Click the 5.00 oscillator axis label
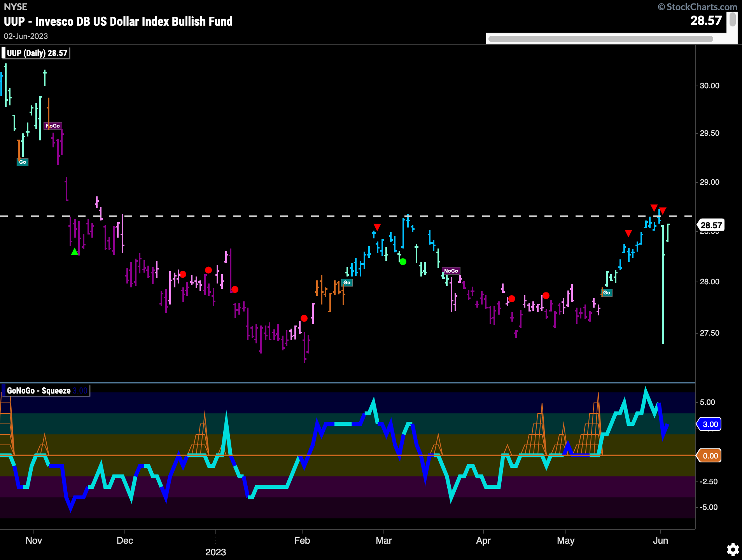742x560 pixels. pos(707,402)
